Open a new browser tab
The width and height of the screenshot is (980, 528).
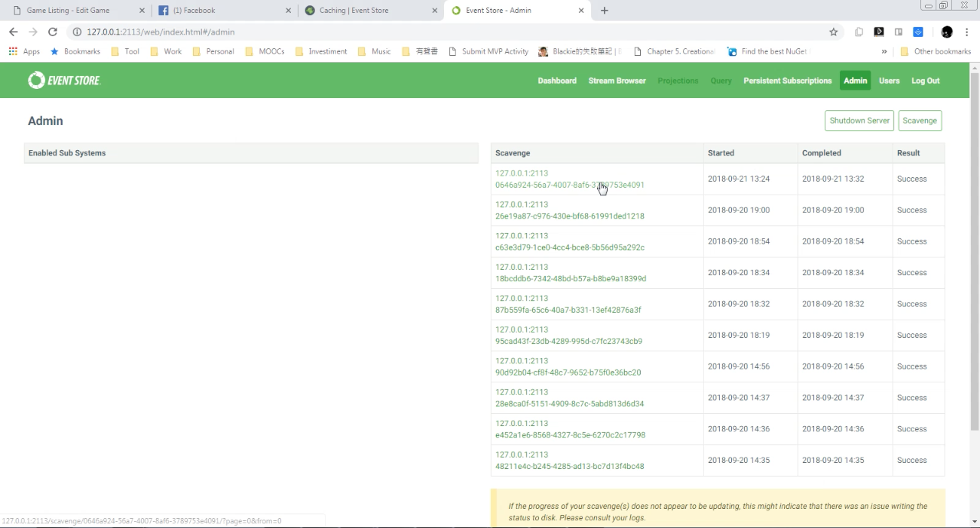[x=604, y=11]
